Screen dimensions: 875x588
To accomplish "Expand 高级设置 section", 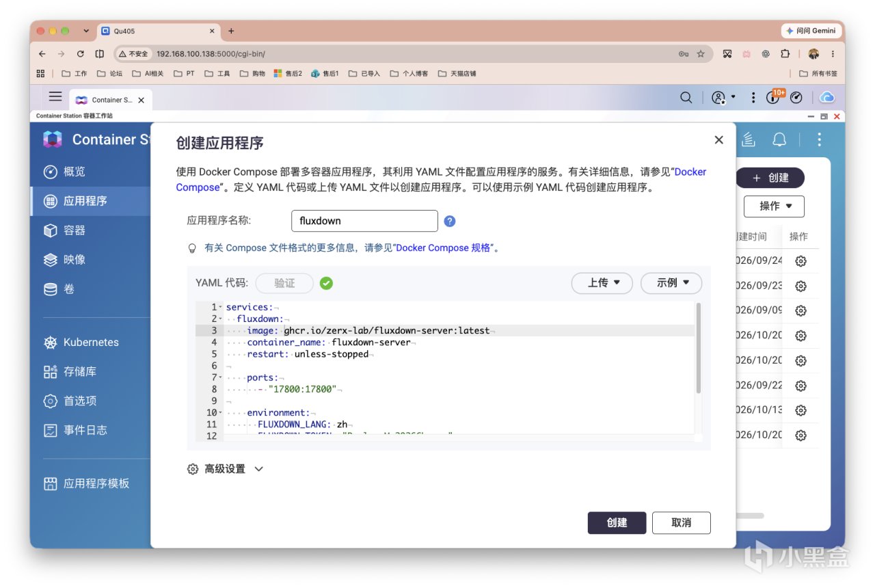I will 225,469.
